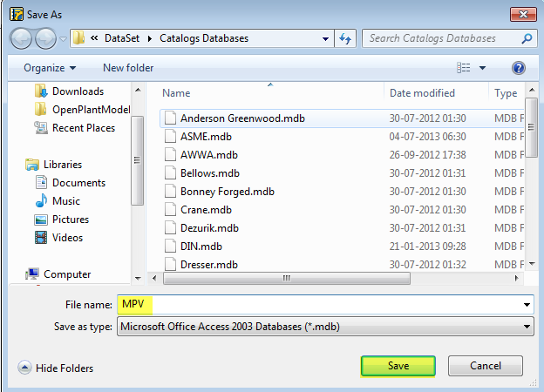This screenshot has width=544, height=392.
Task: Click the Forward navigation arrow
Action: [46, 38]
